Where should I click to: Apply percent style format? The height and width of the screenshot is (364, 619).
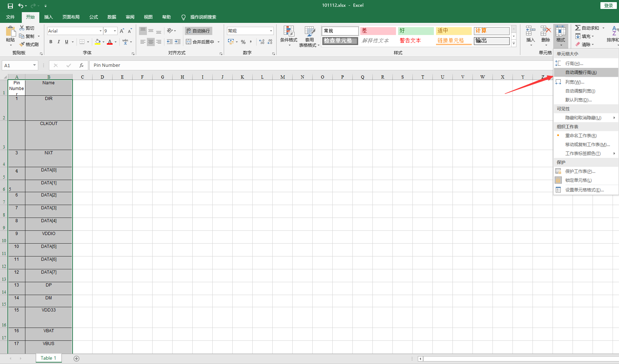[243, 42]
